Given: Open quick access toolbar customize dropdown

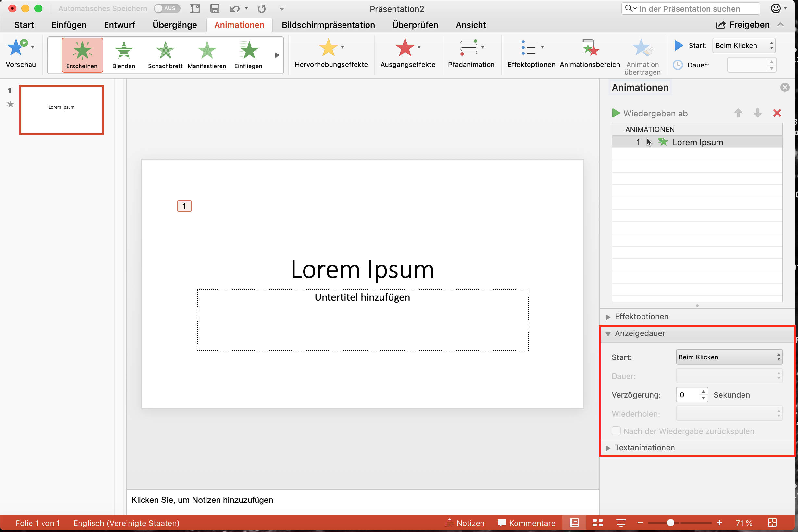Looking at the screenshot, I should coord(281,8).
